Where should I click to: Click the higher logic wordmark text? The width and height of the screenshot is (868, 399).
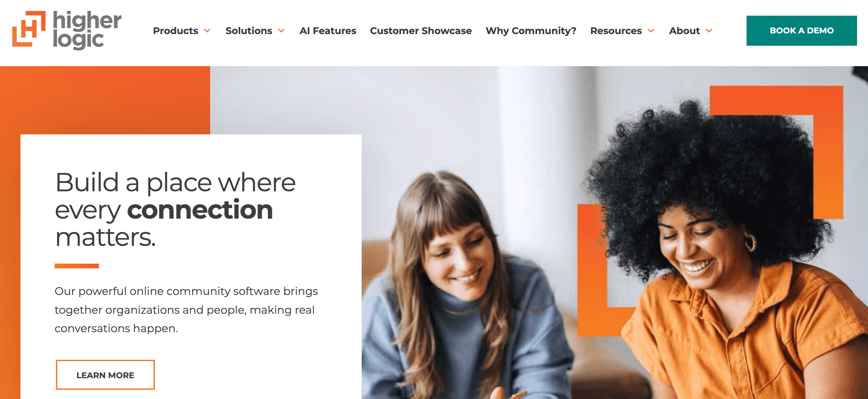pyautogui.click(x=87, y=30)
